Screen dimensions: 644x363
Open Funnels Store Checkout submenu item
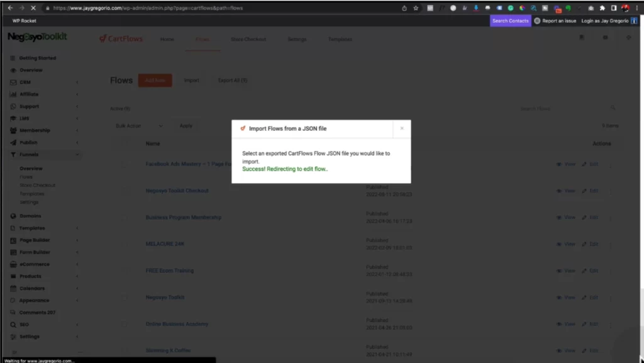pos(37,185)
